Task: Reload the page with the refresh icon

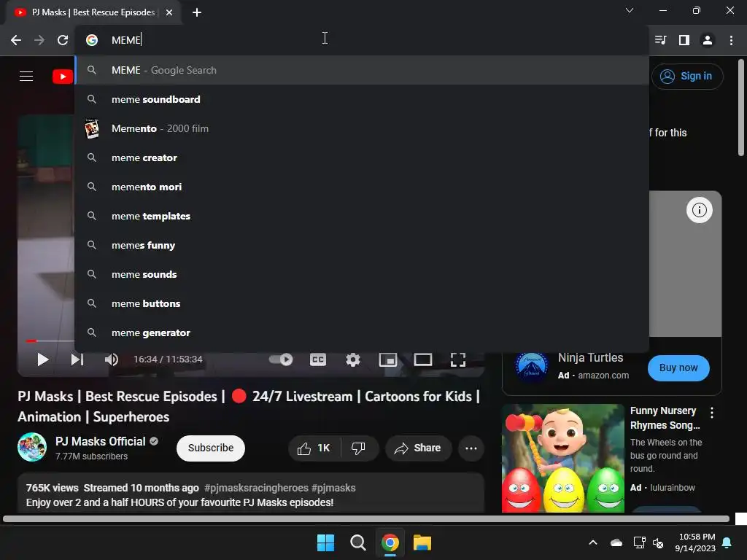Action: pos(63,40)
